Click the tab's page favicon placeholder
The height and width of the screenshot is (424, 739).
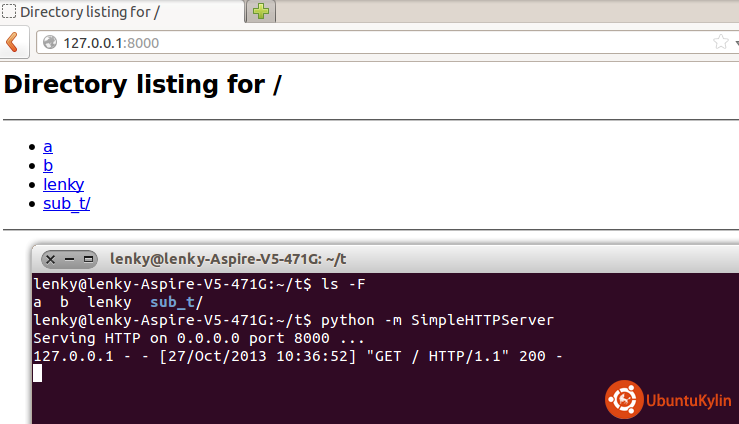[x=9, y=12]
